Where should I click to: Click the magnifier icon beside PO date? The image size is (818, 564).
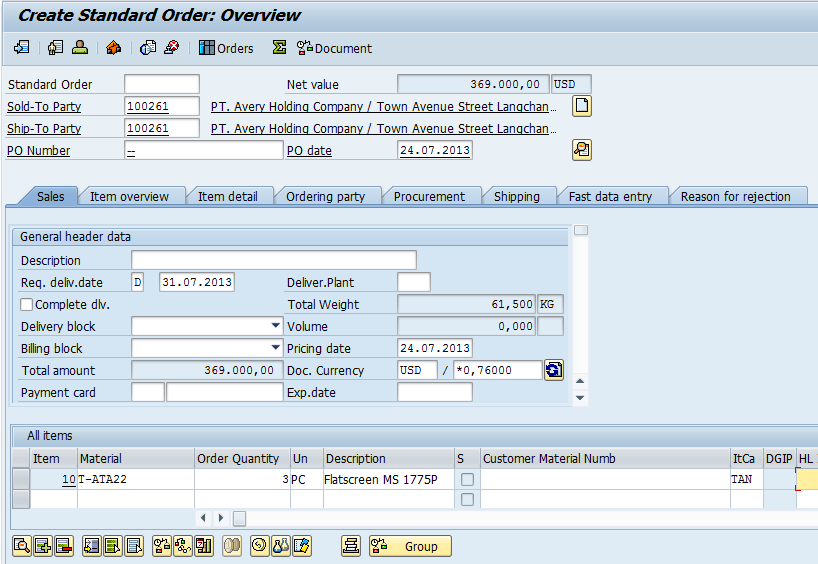(582, 150)
